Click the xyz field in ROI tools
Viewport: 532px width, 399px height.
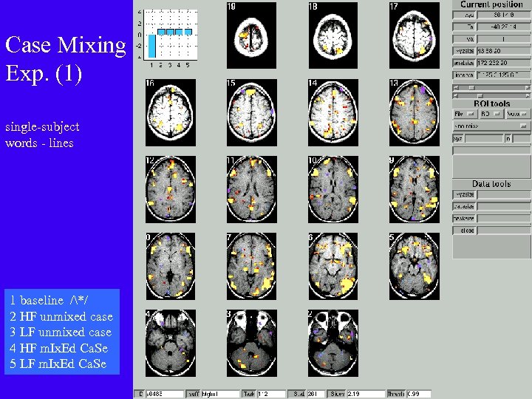484,138
